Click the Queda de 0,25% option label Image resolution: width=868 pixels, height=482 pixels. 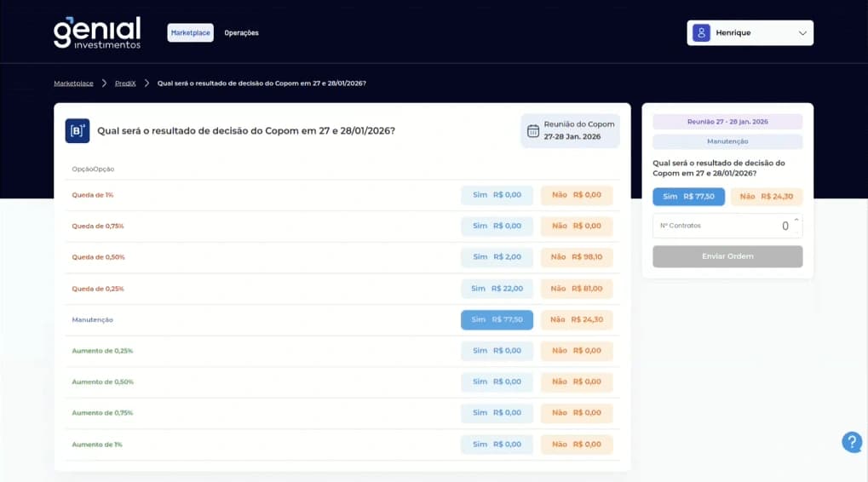coord(98,289)
